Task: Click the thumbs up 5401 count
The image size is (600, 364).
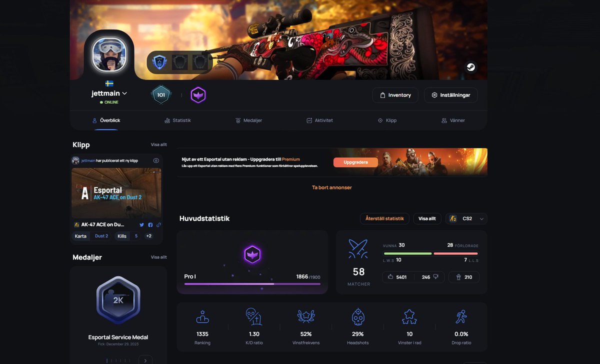Action: pyautogui.click(x=398, y=277)
